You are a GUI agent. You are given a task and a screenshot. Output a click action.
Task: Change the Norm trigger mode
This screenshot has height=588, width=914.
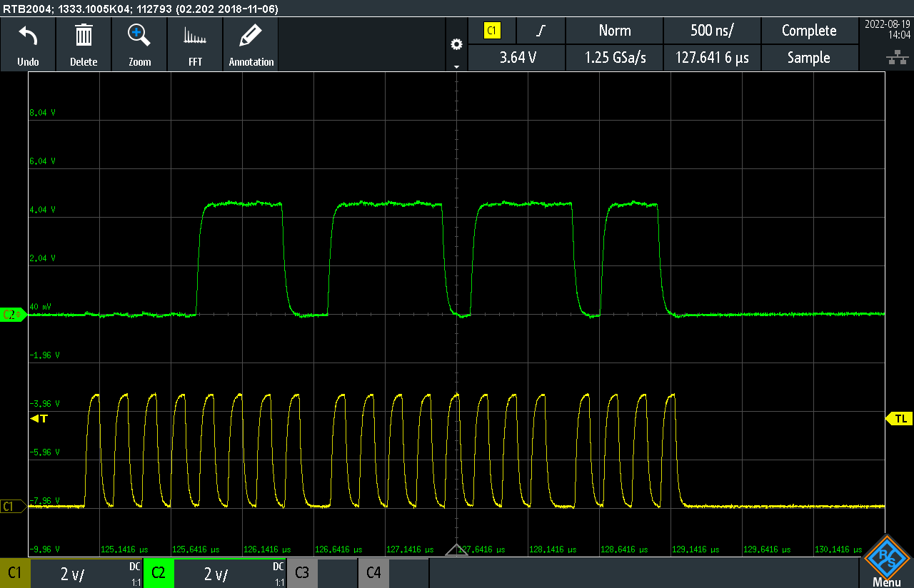[614, 31]
